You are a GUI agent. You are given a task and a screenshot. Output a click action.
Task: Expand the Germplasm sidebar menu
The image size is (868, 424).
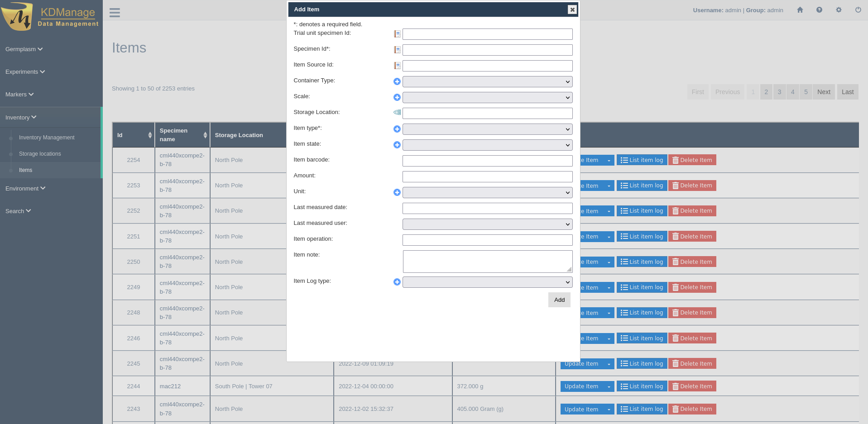(x=24, y=49)
